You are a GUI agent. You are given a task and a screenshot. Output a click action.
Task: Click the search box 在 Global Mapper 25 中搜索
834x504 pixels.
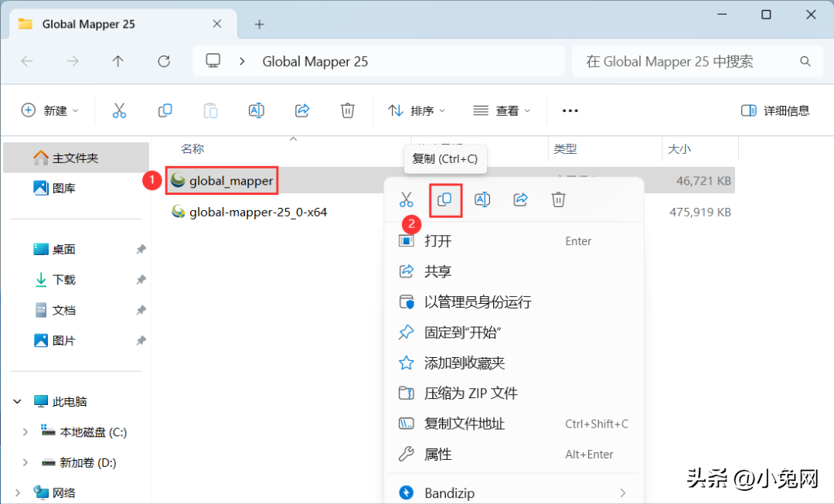click(x=697, y=62)
